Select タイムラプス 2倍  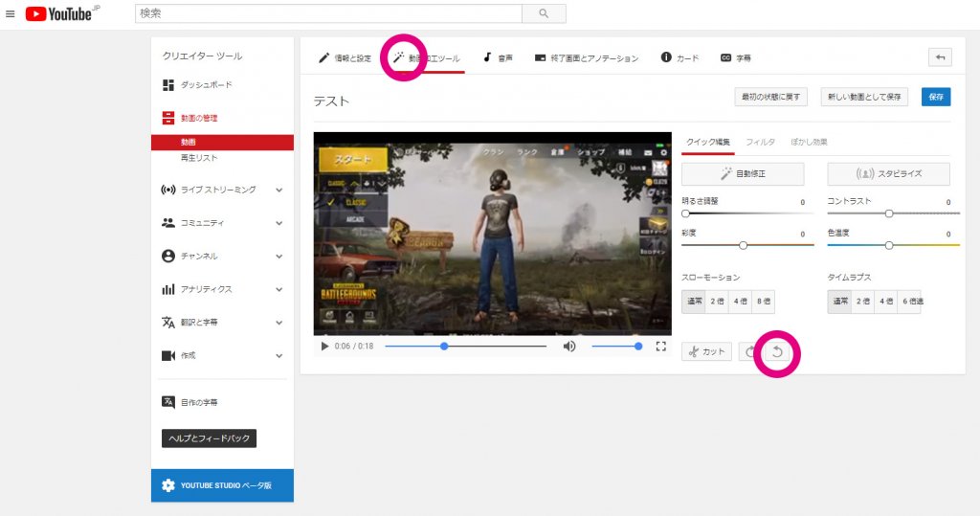click(x=863, y=302)
